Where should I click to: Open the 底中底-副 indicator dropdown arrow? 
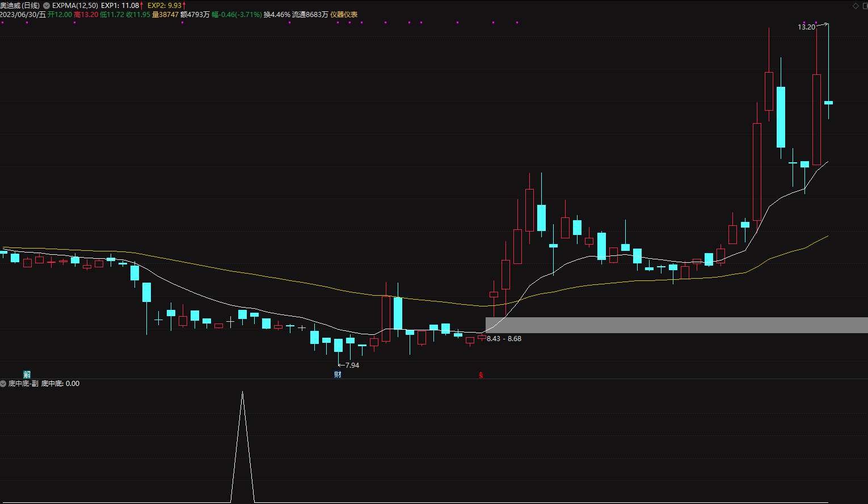click(x=3, y=384)
